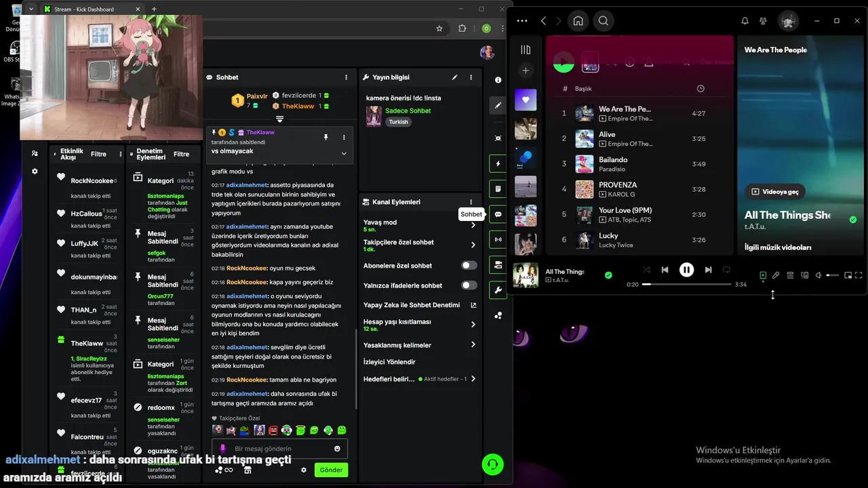Open green headset support button
This screenshot has height=488, width=868.
(x=493, y=464)
